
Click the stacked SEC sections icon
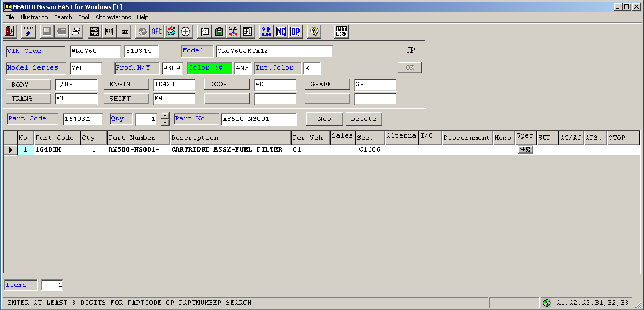pos(124,32)
